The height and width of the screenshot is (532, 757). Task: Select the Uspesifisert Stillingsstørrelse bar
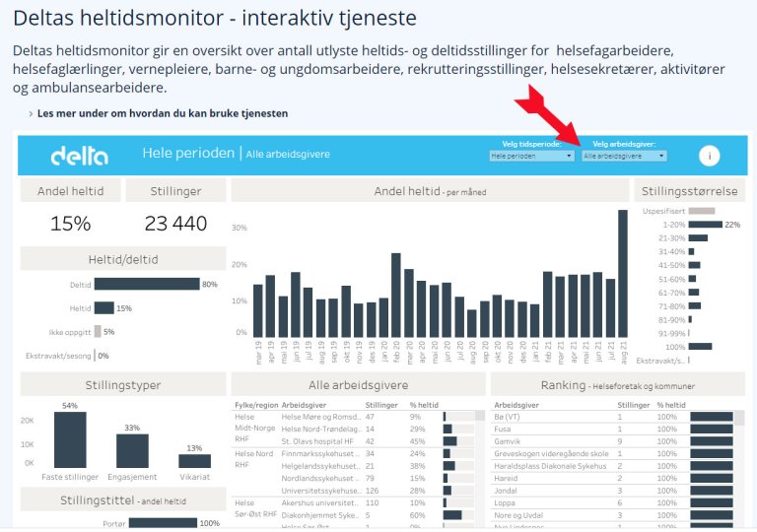click(x=702, y=211)
